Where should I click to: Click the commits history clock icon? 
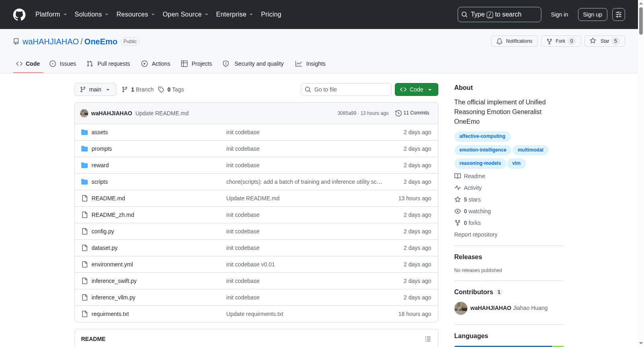398,113
